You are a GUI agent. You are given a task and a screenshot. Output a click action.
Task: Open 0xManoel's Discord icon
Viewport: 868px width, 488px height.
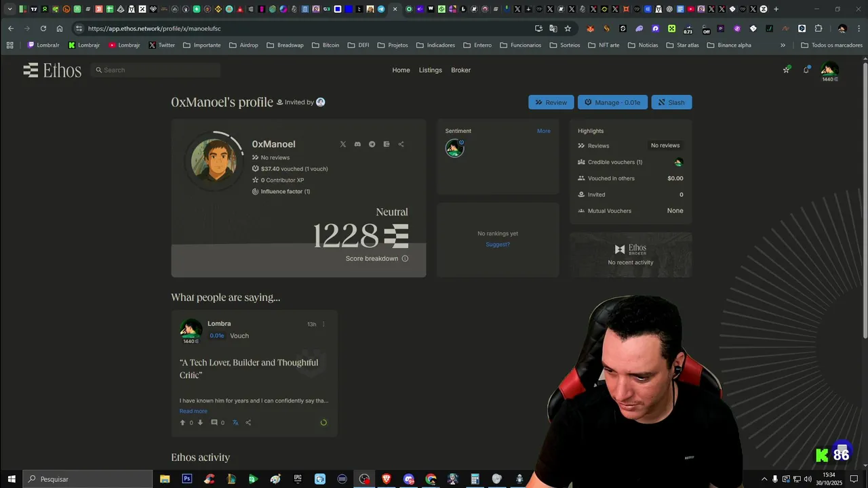pyautogui.click(x=357, y=144)
